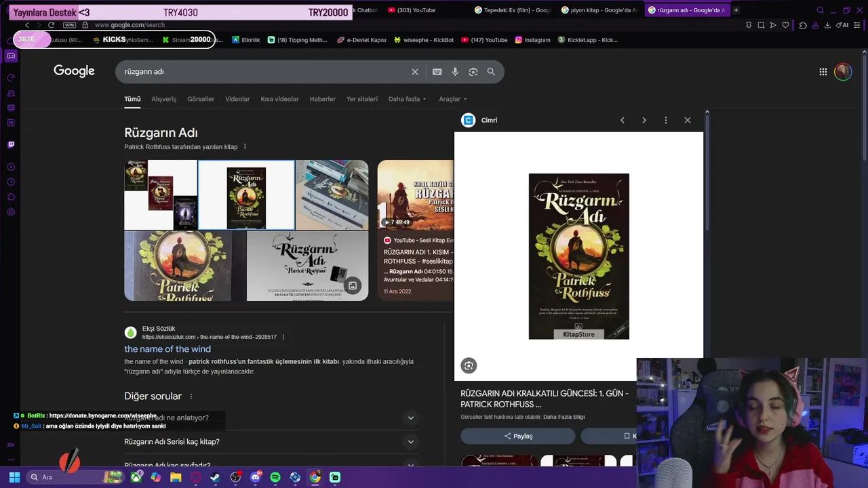
Task: Close the image preview panel
Action: click(x=688, y=120)
